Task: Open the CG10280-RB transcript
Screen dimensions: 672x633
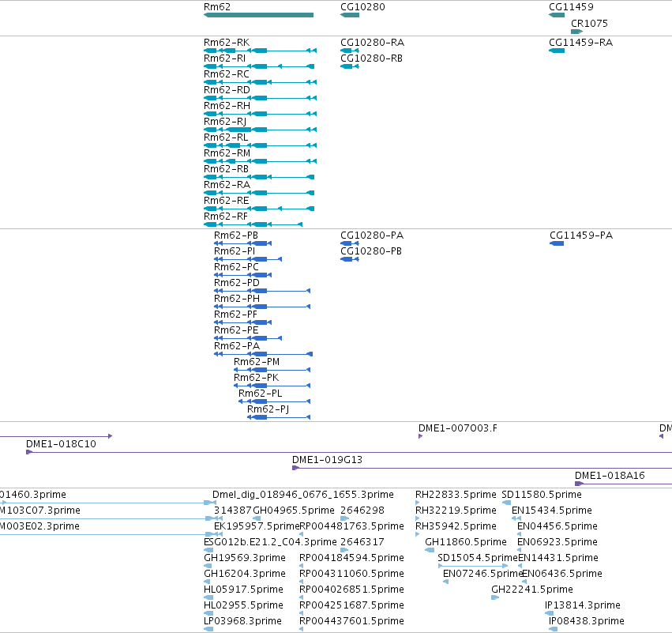Action: click(x=350, y=66)
